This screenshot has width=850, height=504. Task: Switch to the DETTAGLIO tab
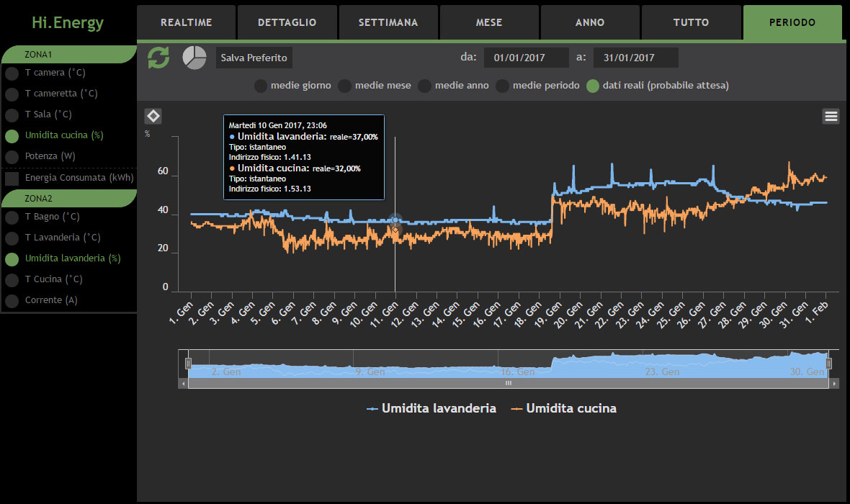(287, 22)
